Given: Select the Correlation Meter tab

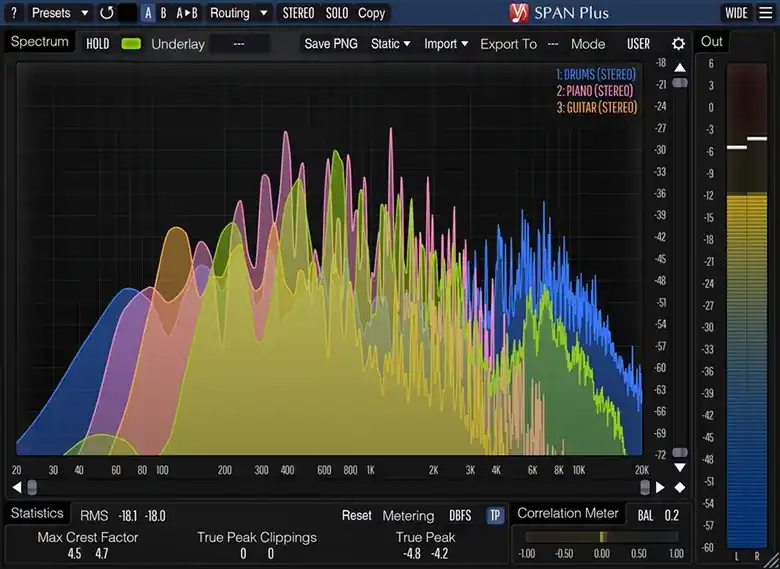Looking at the screenshot, I should (568, 513).
